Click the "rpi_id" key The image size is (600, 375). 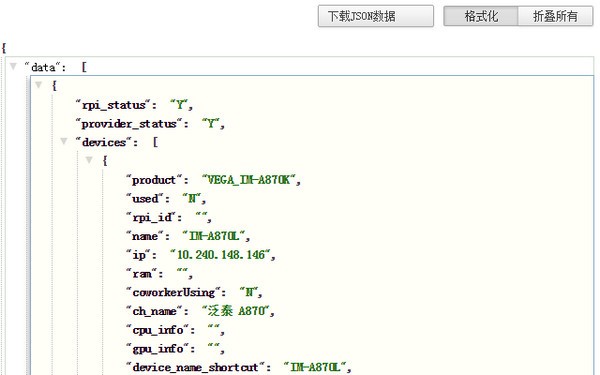tap(152, 217)
